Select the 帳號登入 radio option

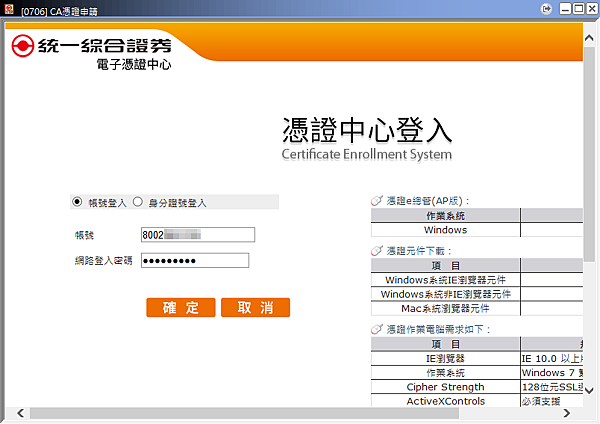coord(77,202)
